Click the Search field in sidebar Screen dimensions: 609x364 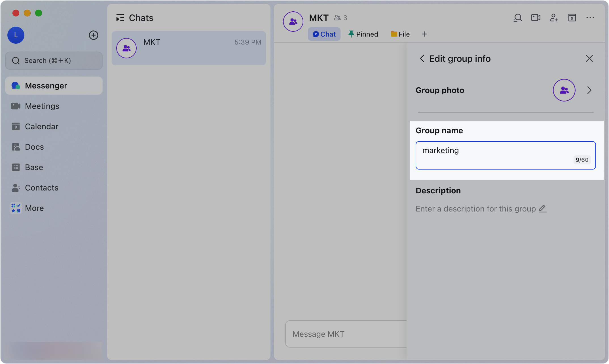click(x=54, y=61)
